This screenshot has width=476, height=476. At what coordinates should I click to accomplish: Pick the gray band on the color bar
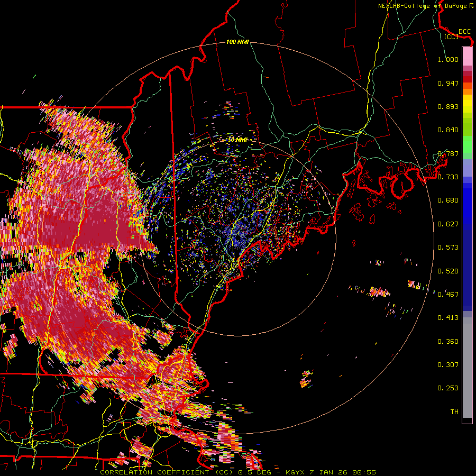[467, 368]
